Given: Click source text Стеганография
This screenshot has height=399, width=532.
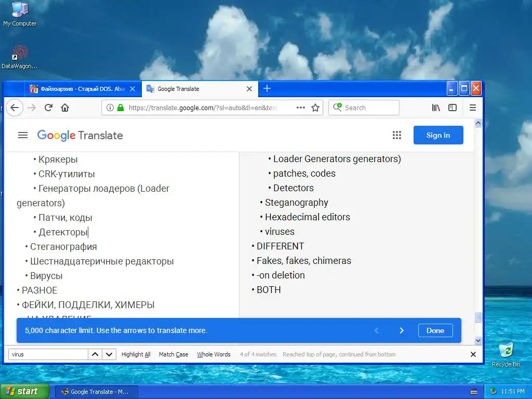Looking at the screenshot, I should 63,247.
